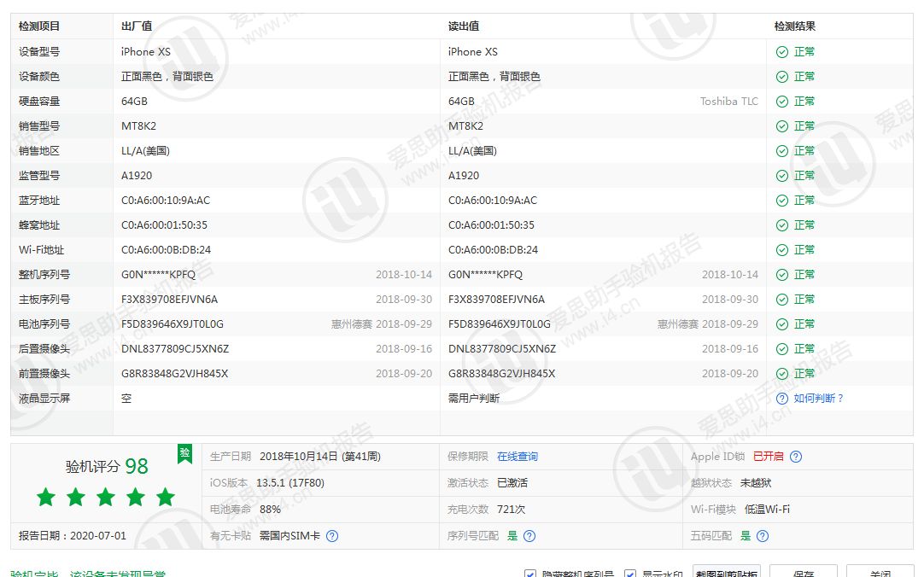Screen dimensions: 924x577
Task: Click the 检测项目 column header
Action: (x=39, y=26)
